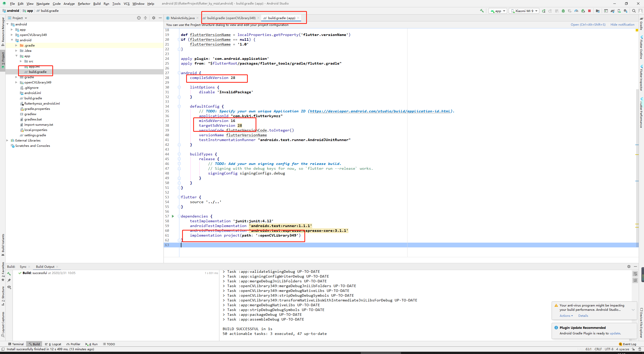This screenshot has width=644, height=354.
Task: Click the red Stop button
Action: click(x=589, y=11)
